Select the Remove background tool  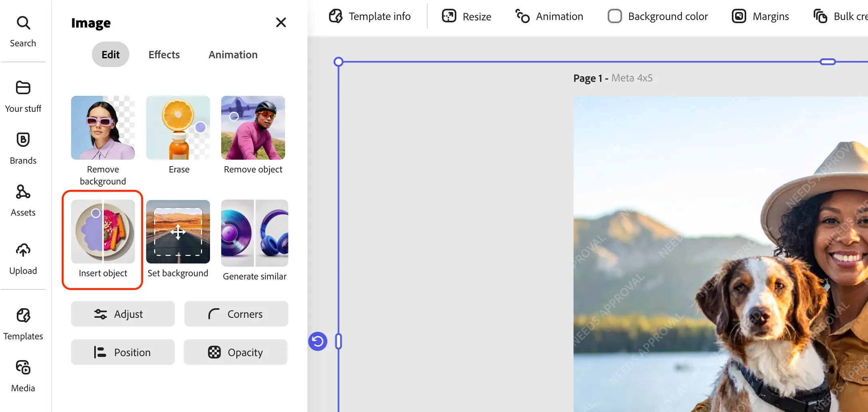(103, 141)
